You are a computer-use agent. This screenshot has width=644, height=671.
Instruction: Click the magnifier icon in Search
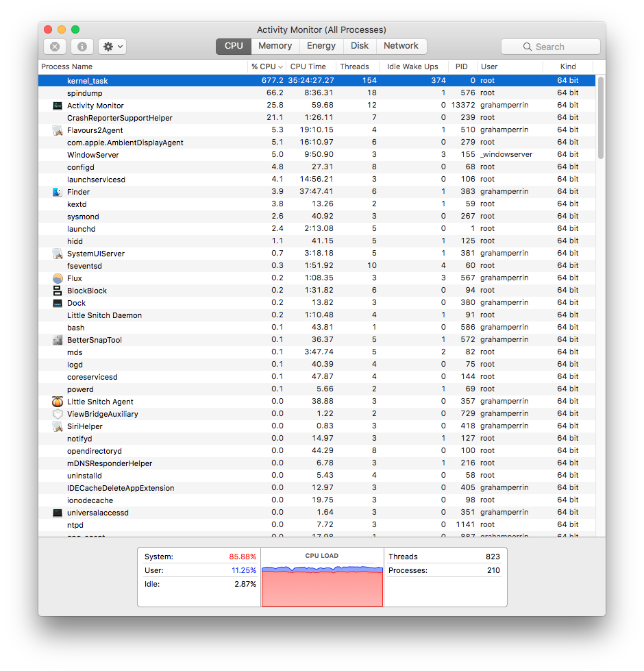528,47
